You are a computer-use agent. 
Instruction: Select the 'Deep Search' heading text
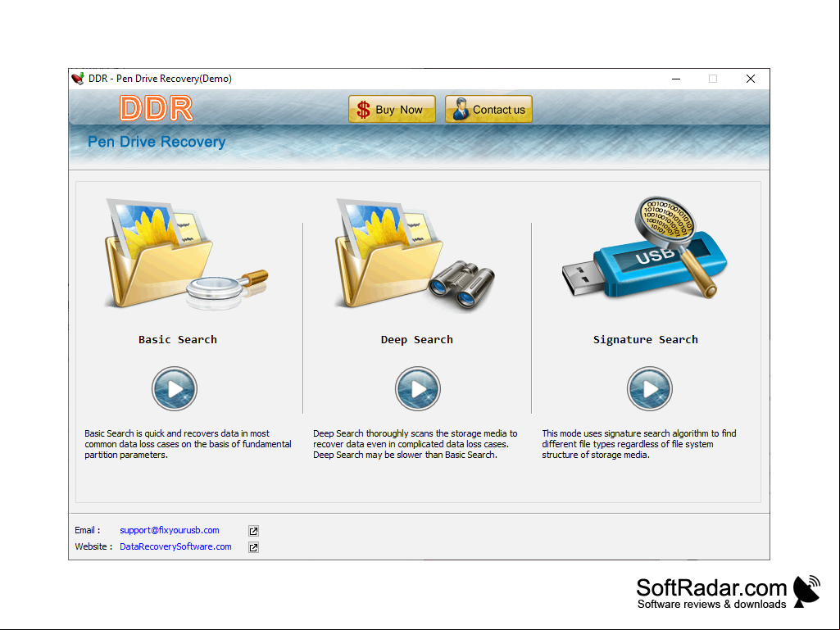click(x=417, y=340)
